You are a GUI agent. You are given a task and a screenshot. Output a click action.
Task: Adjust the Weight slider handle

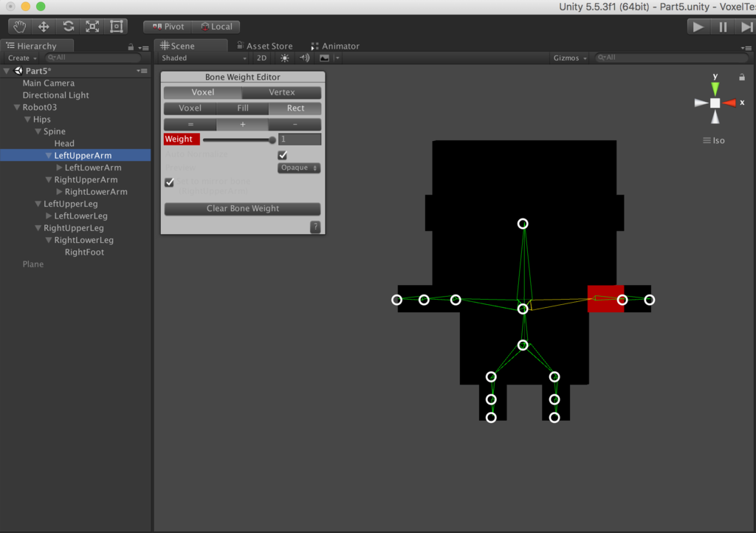[x=272, y=140]
